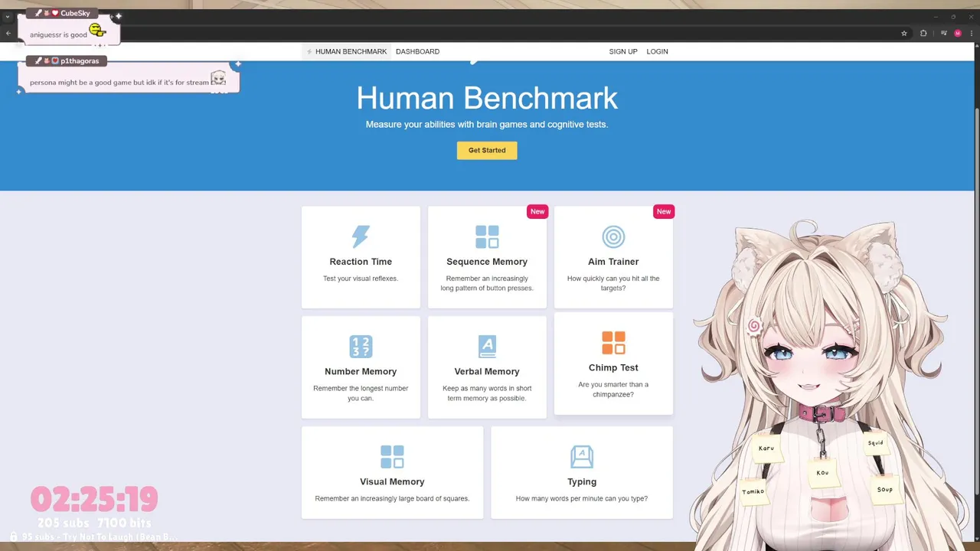Click the orange Chimp Test squares icon
The image size is (980, 551).
point(613,343)
